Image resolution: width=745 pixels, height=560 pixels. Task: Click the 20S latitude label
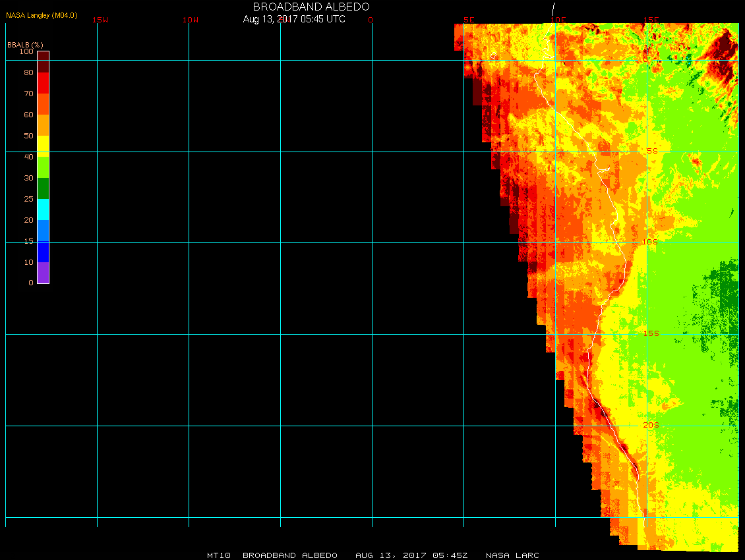click(651, 425)
